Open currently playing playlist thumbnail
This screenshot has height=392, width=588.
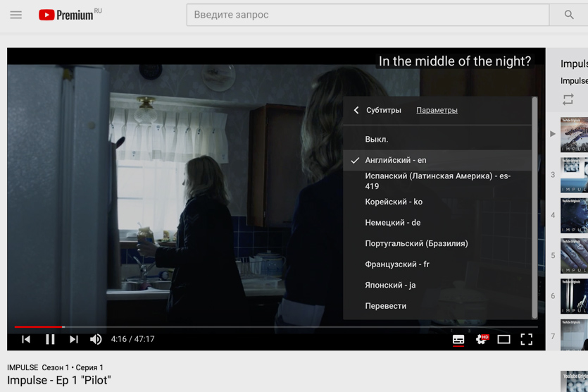[574, 135]
